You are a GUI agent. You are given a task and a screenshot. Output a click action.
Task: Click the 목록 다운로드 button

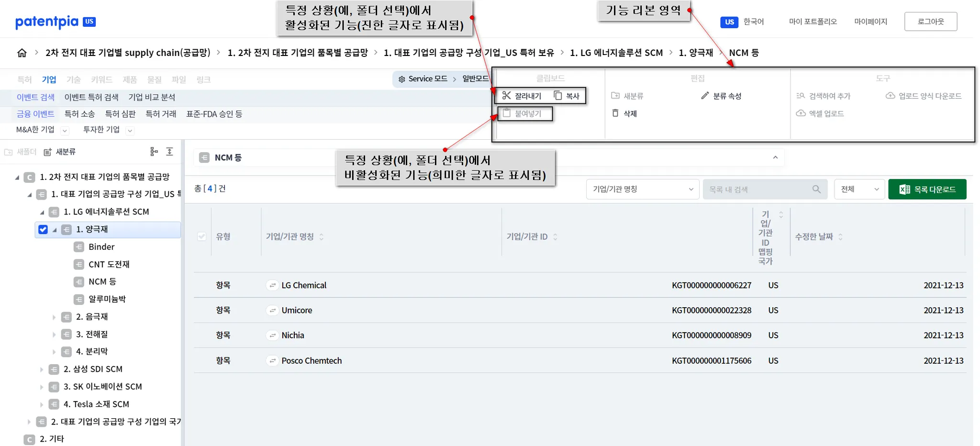click(x=927, y=190)
